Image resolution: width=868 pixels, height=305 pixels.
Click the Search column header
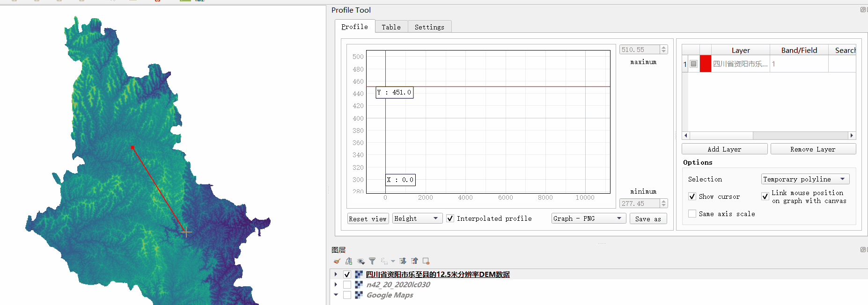click(x=843, y=50)
